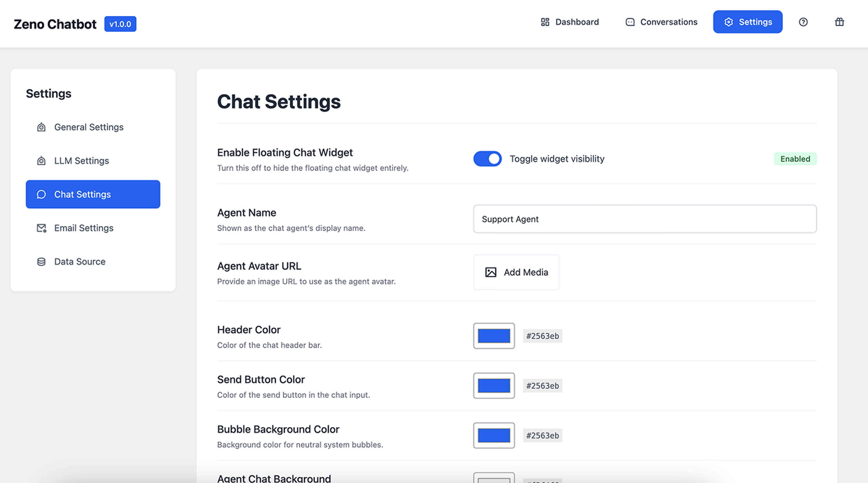Click the Data Source database icon
Viewport: 868px width, 483px height.
point(41,262)
